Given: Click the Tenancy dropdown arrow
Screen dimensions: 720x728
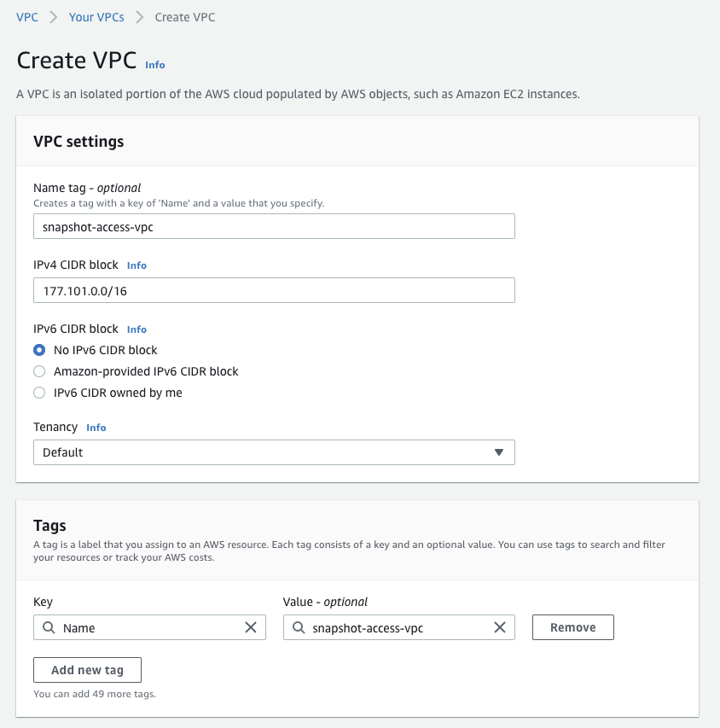Looking at the screenshot, I should point(499,452).
